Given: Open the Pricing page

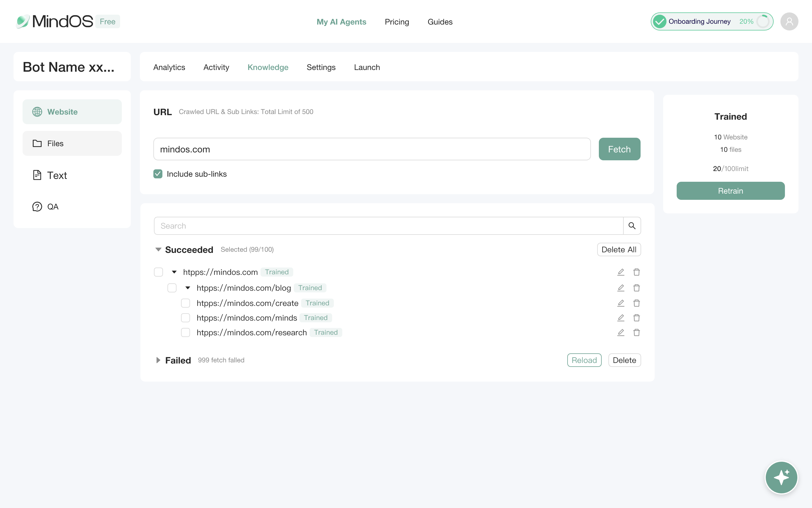Looking at the screenshot, I should coord(397,22).
